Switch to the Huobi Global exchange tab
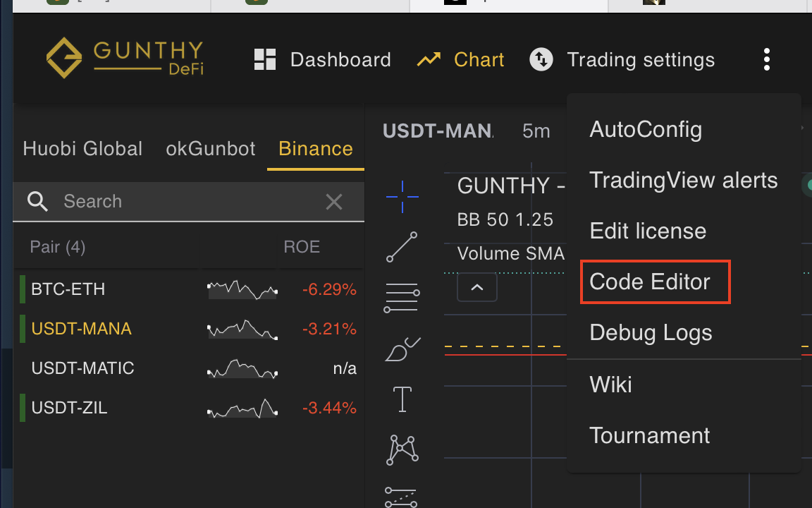Screen dimensions: 812x508 click(82, 149)
